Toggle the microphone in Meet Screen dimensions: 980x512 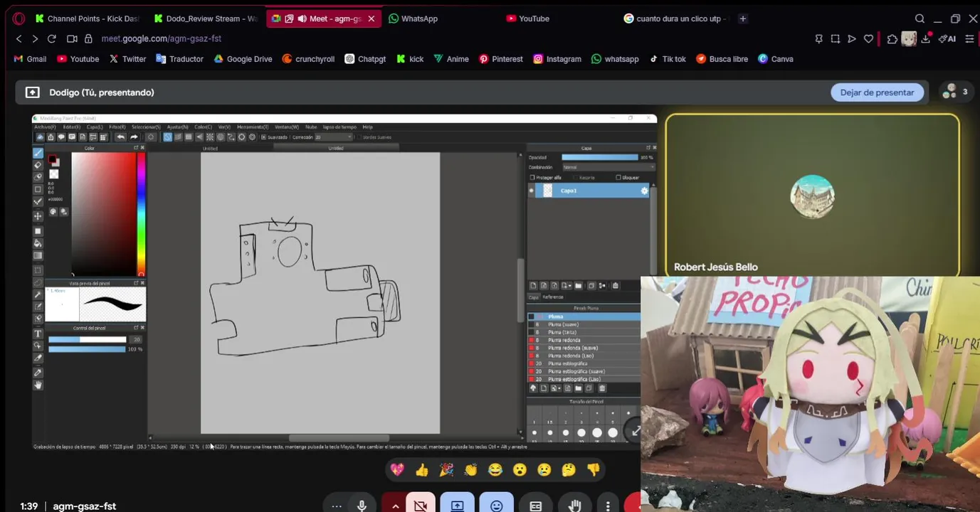point(362,506)
